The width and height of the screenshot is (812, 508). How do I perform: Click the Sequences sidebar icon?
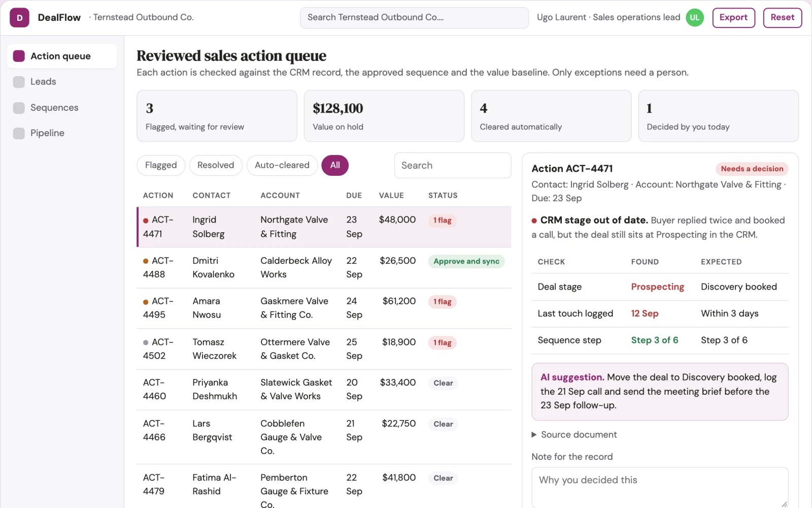[19, 108]
